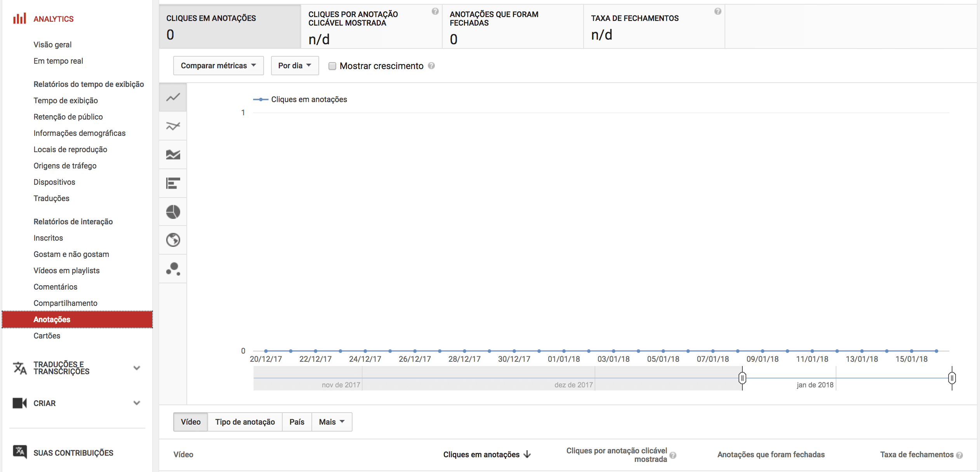Go to Origens de tráfego report
980x472 pixels.
pos(65,165)
